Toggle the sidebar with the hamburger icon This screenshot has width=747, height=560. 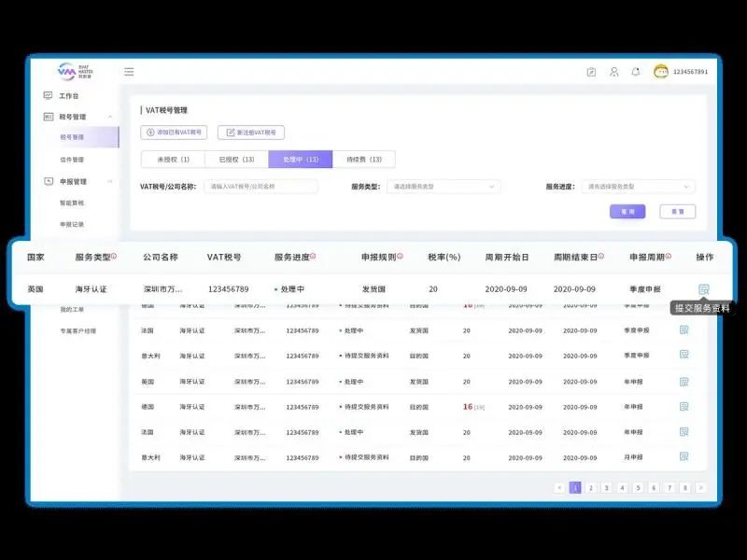(128, 70)
